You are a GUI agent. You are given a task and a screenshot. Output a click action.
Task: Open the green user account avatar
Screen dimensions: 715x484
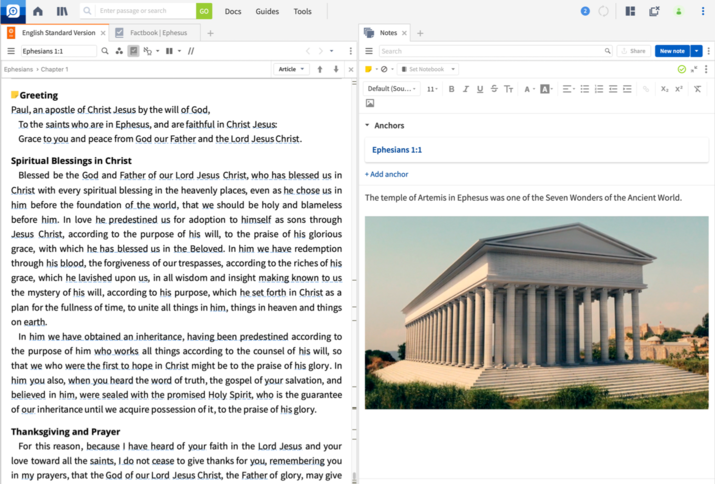tap(679, 11)
